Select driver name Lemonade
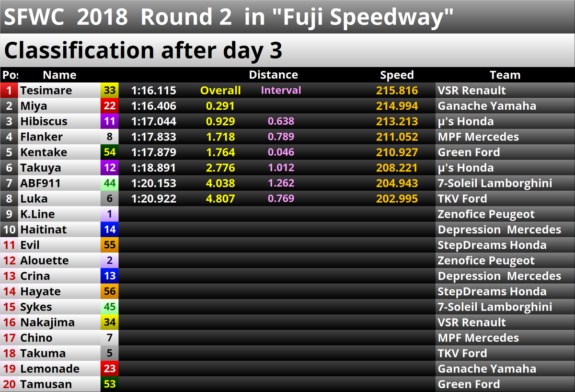Viewport: 575px width, 392px height. (x=50, y=369)
